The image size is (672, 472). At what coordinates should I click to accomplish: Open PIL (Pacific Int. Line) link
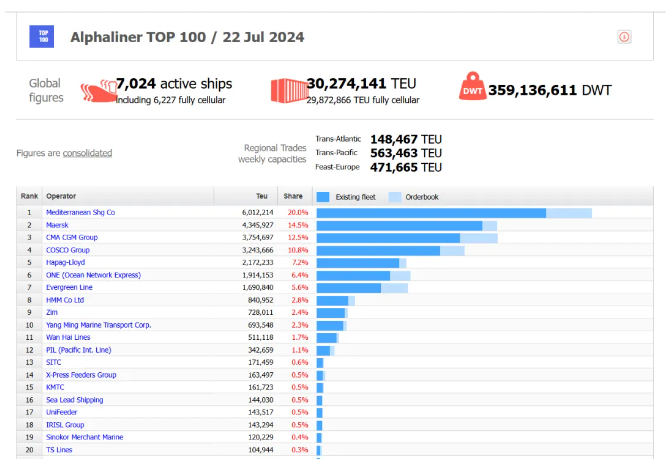coord(78,350)
